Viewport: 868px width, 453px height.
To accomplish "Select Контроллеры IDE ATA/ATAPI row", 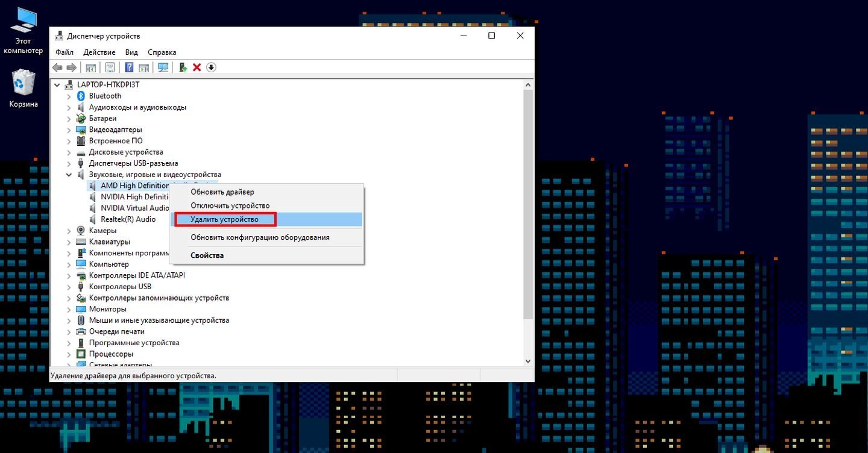I will [137, 275].
